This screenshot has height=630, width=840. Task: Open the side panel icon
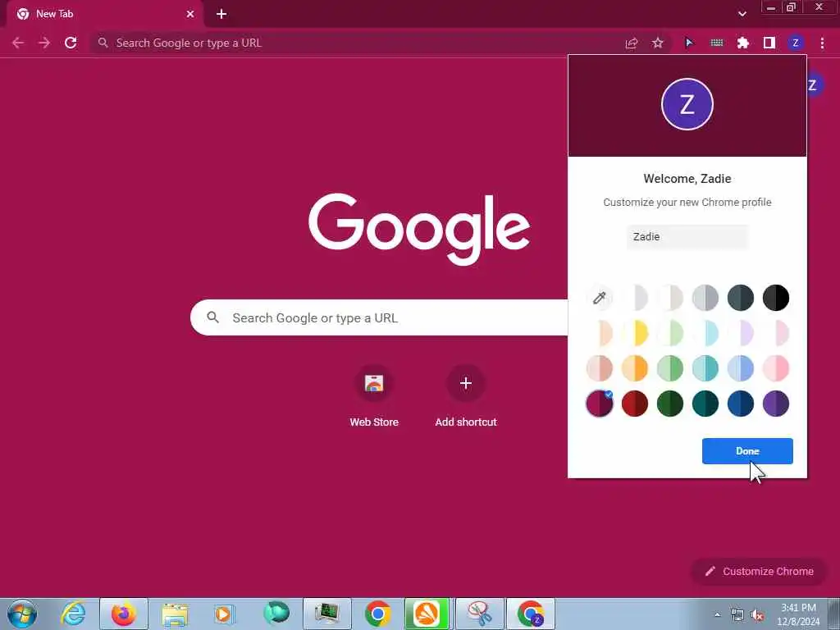point(769,43)
